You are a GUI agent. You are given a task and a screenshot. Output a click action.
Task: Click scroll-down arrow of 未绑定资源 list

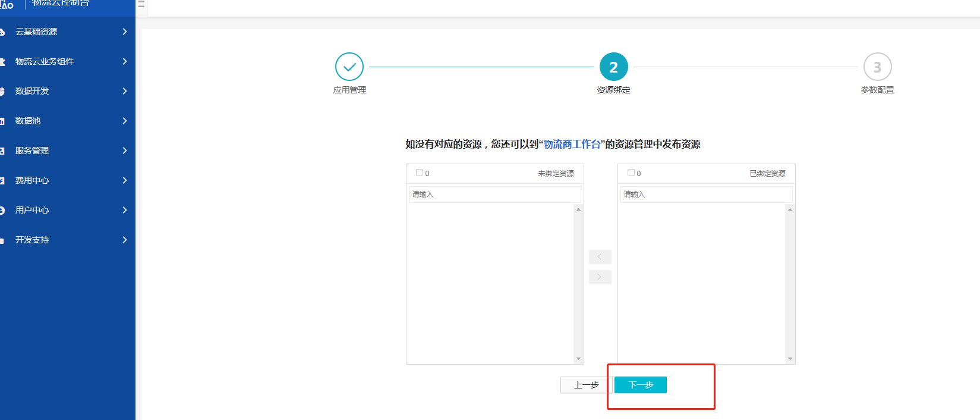coord(578,359)
